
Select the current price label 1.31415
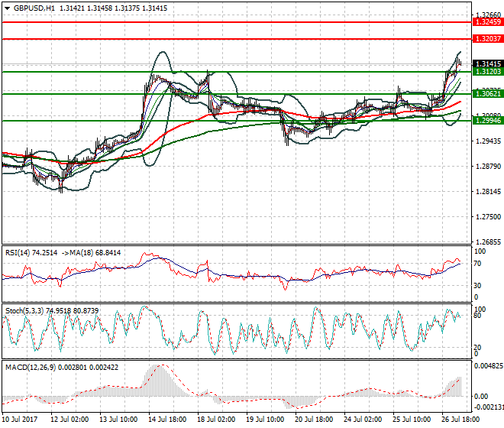tap(488, 64)
